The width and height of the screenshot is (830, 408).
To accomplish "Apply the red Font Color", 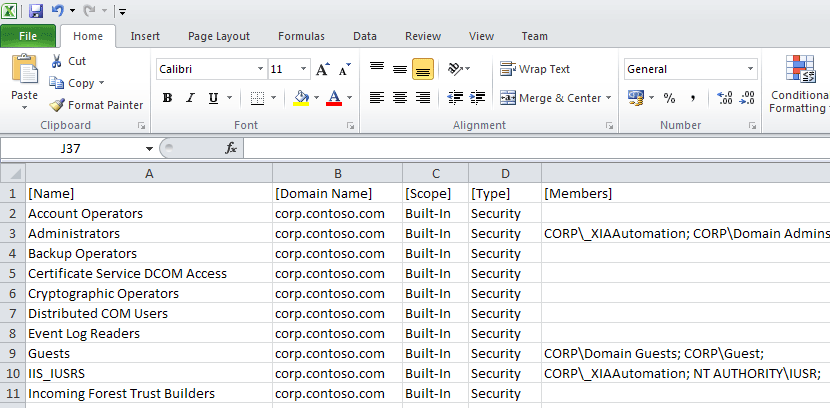I will [x=334, y=98].
